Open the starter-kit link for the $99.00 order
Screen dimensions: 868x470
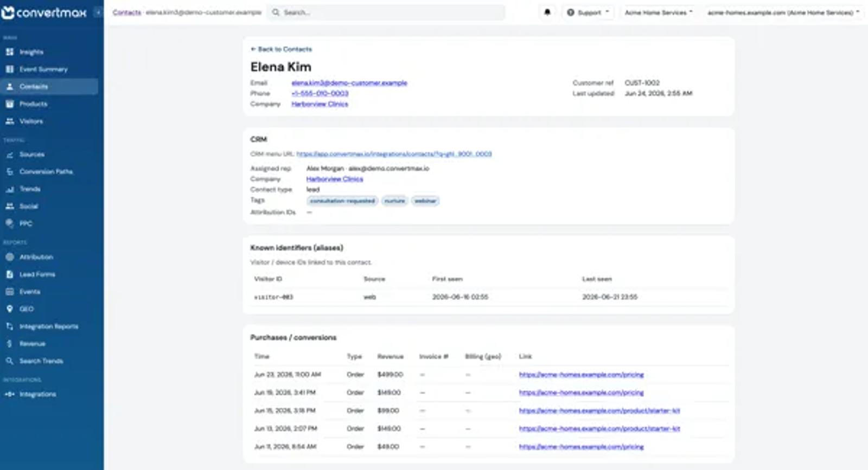(x=599, y=411)
